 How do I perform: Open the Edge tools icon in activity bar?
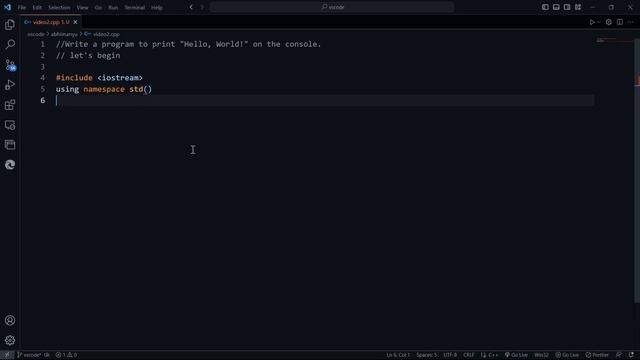click(10, 164)
